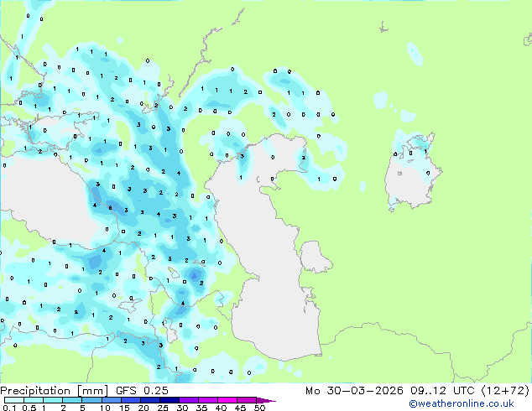Click the '15' legend scale label

[124, 408]
